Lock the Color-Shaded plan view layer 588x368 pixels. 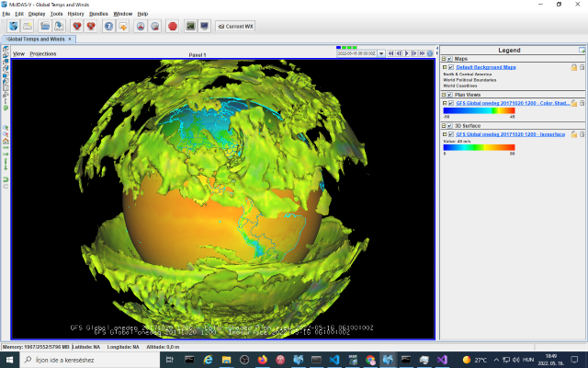573,103
